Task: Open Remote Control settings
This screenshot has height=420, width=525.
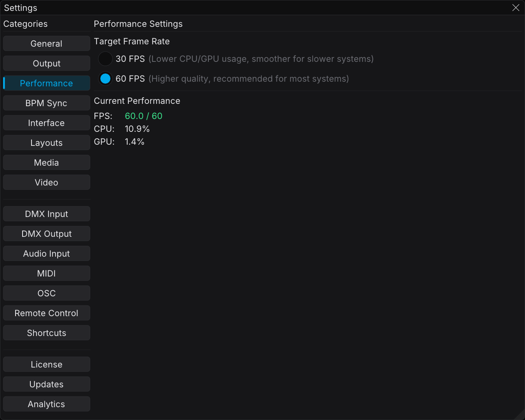Action: pos(47,313)
